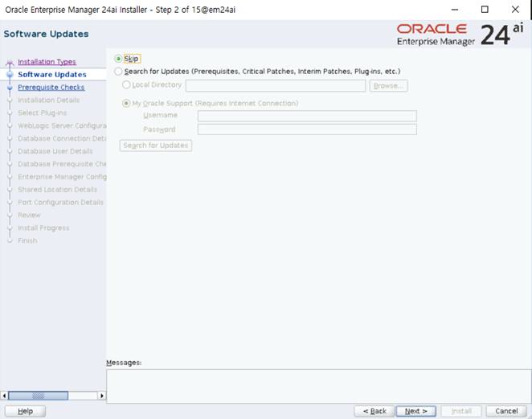Viewport: 532px width, 419px height.
Task: Go back with the < Back button
Action: click(x=374, y=411)
